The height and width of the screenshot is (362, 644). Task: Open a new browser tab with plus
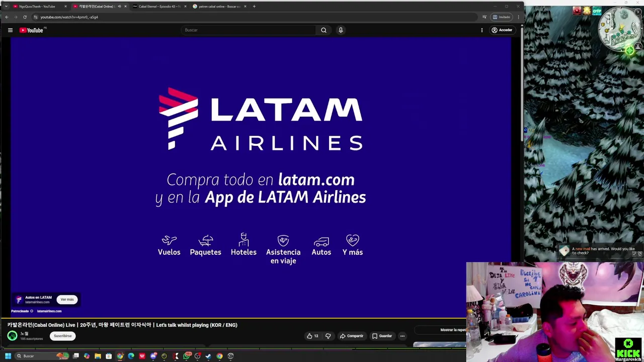tap(254, 7)
